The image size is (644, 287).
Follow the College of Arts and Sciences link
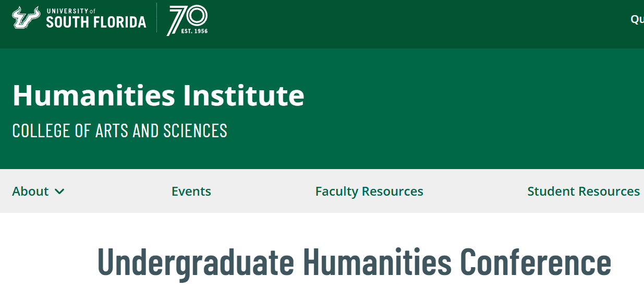click(120, 130)
